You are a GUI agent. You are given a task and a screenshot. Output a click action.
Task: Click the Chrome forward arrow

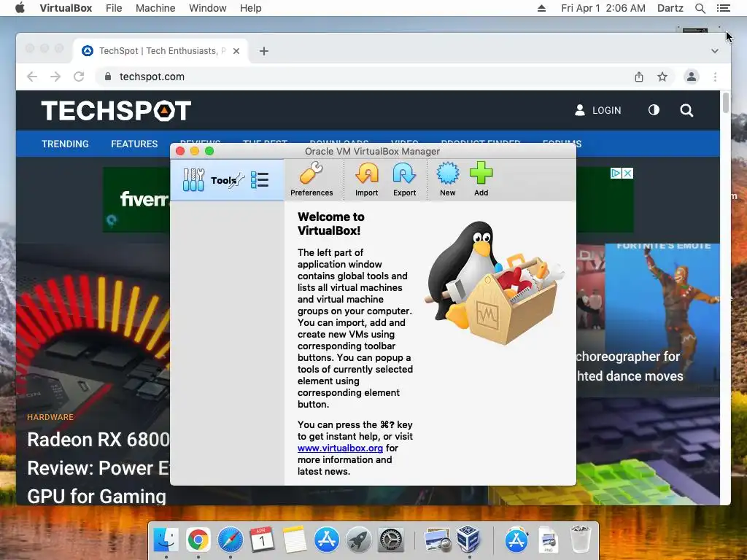(x=55, y=77)
